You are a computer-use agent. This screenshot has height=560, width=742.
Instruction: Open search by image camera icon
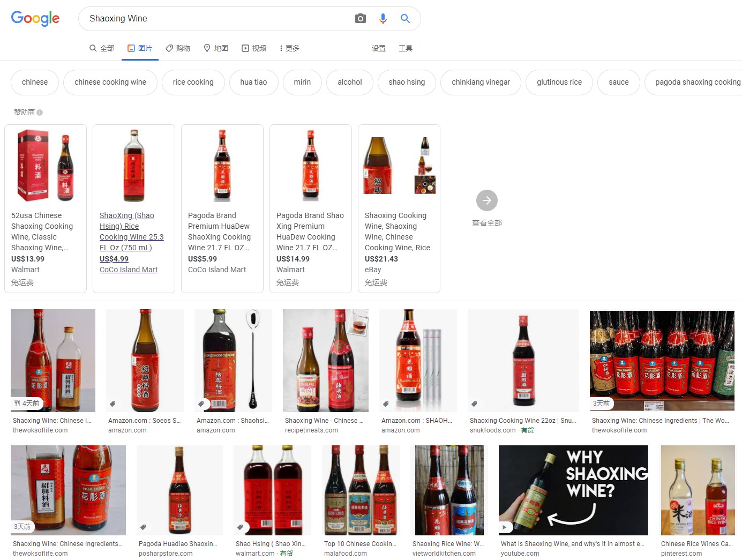point(361,19)
